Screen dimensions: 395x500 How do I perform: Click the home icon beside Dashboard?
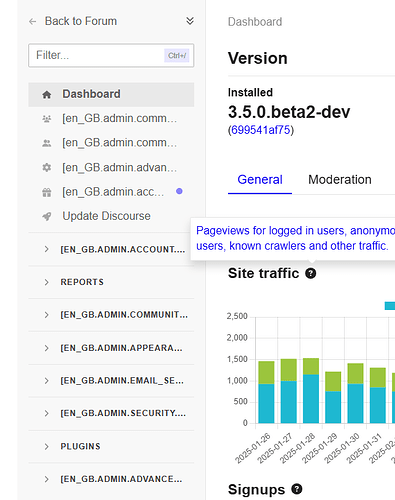pyautogui.click(x=47, y=95)
